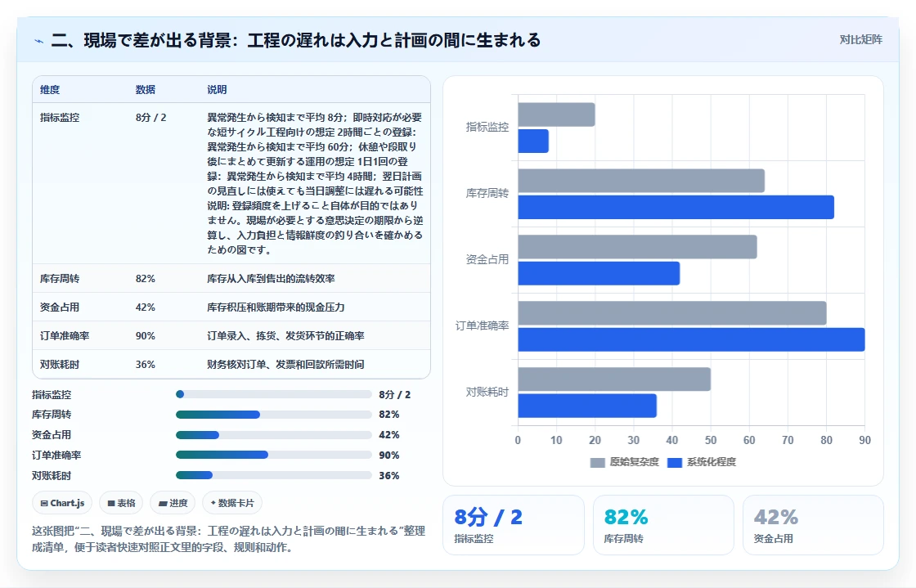
Task: Click the blue 对账耗时 chart bar
Action: click(x=587, y=406)
